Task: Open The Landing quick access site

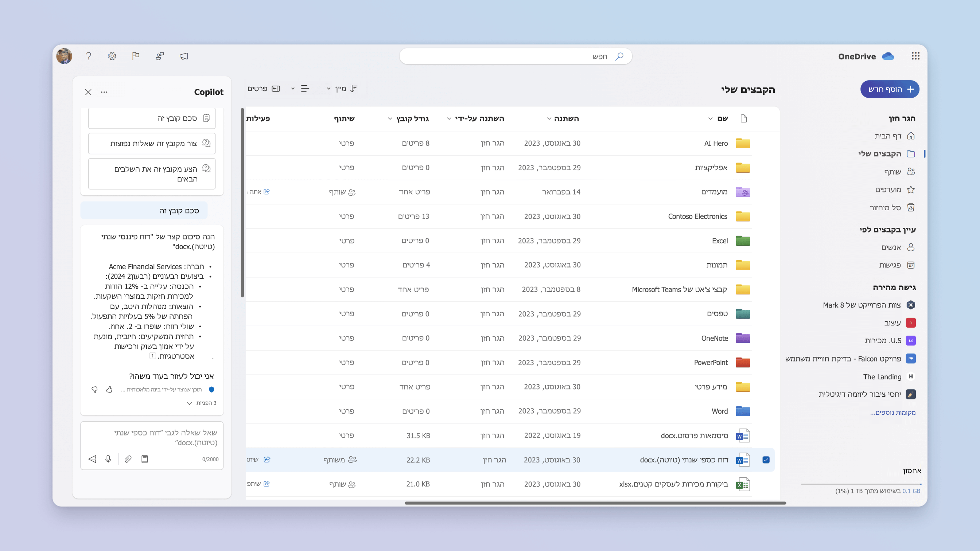Action: (x=889, y=376)
